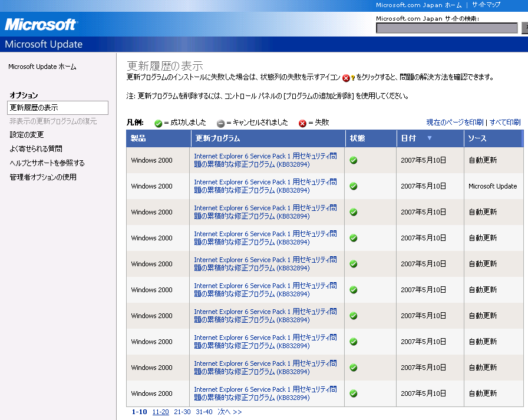Click the success status icon in the Microsoft Update source row
528x420 pixels.
354,186
